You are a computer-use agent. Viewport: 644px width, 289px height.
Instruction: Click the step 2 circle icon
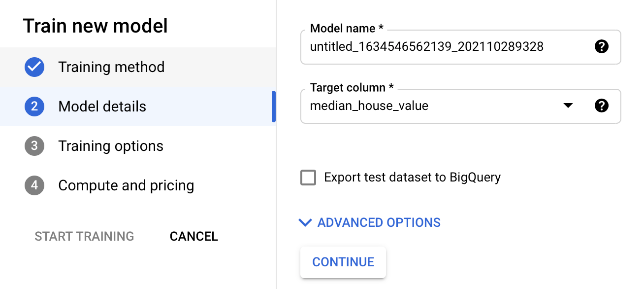point(34,107)
